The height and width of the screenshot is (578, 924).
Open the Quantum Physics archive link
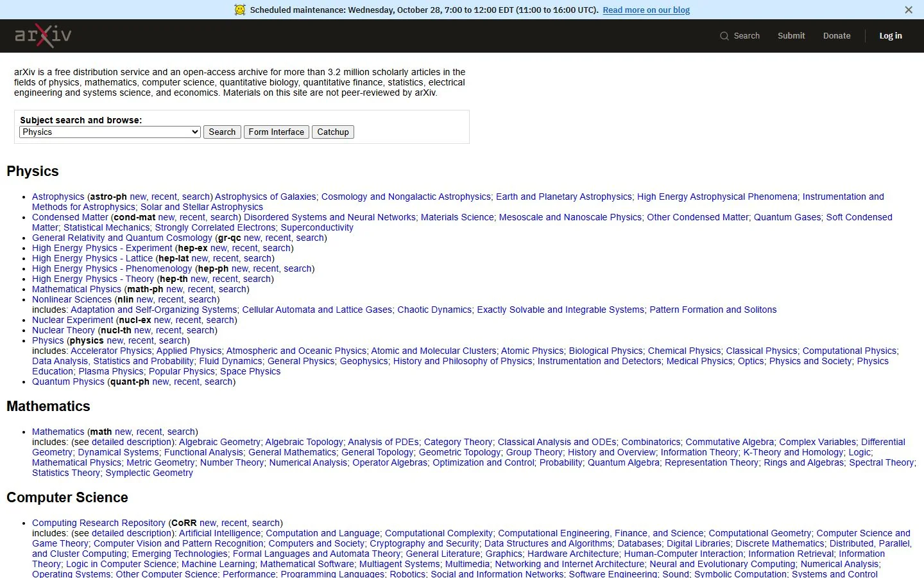68,381
